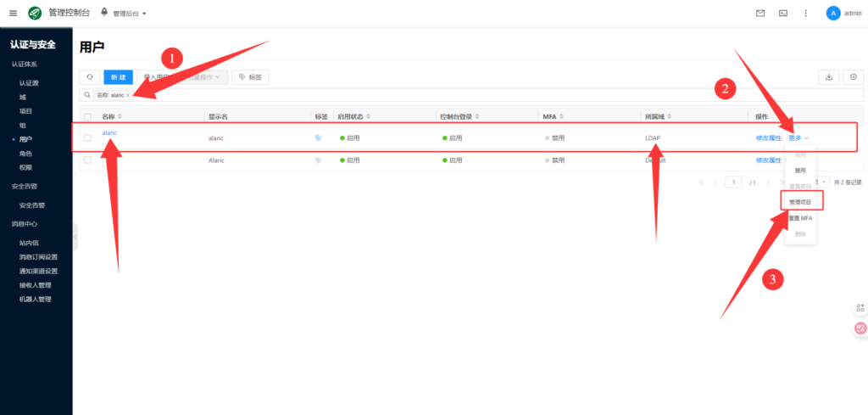The height and width of the screenshot is (415, 868).
Task: Open the hamburger menu in top bar
Action: click(13, 13)
